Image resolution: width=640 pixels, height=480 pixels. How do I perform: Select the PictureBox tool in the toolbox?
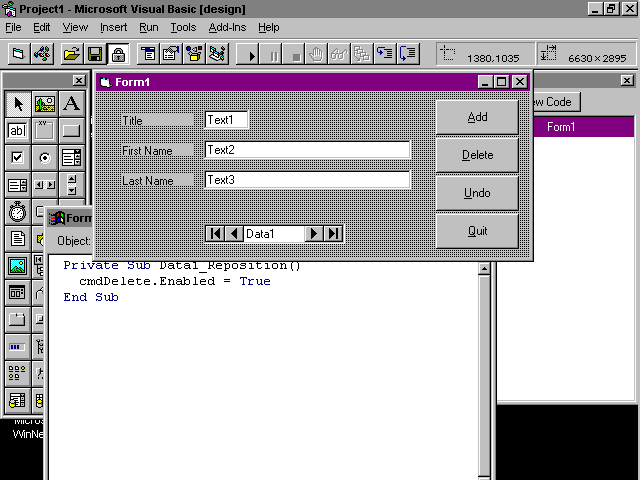[x=44, y=104]
